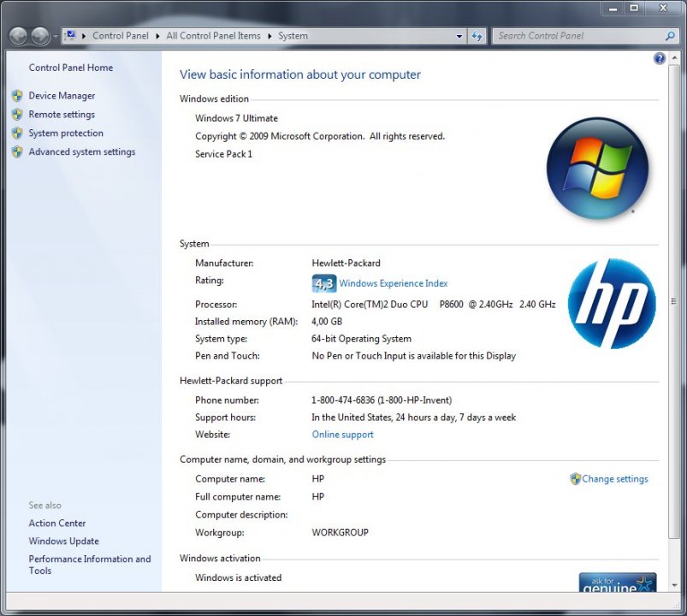Viewport: 687px width, 616px height.
Task: Click the 'Service Pack 1' text
Action: coord(223,154)
